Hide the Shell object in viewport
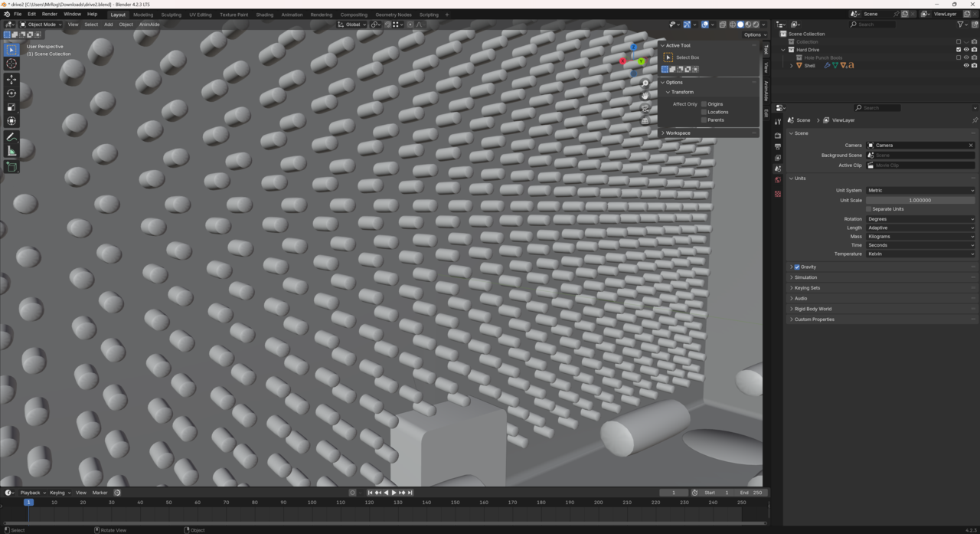 (x=965, y=66)
